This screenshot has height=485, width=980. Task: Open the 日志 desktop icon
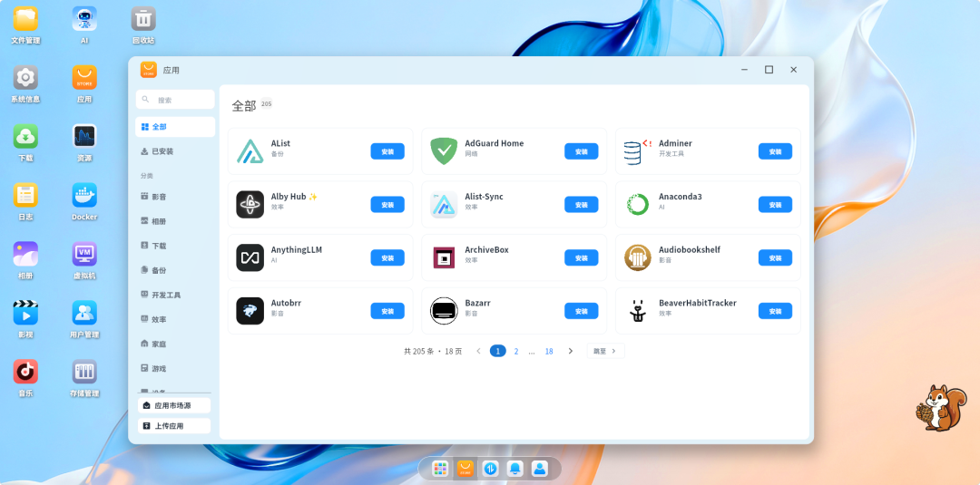(25, 195)
